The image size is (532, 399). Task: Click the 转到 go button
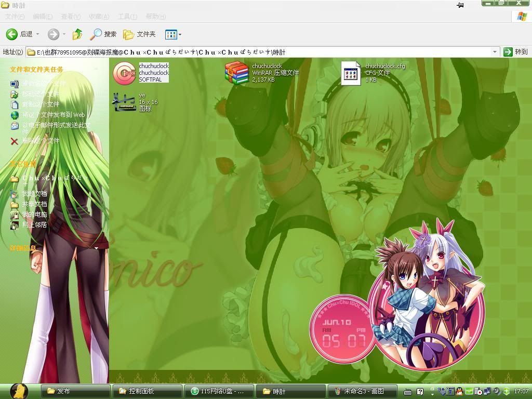click(516, 52)
